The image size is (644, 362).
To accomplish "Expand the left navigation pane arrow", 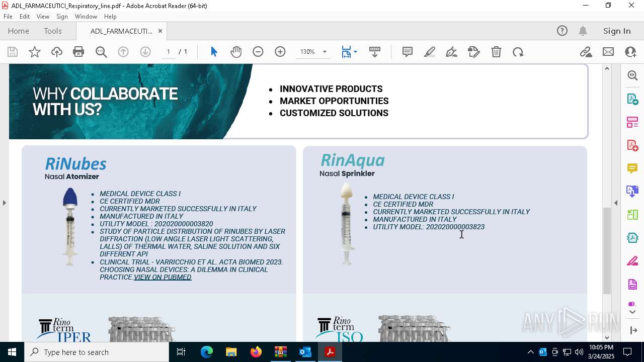I will (4, 203).
